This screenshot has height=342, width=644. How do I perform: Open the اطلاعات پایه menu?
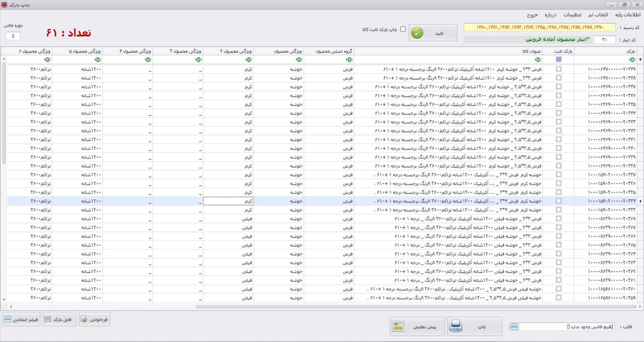click(x=628, y=15)
